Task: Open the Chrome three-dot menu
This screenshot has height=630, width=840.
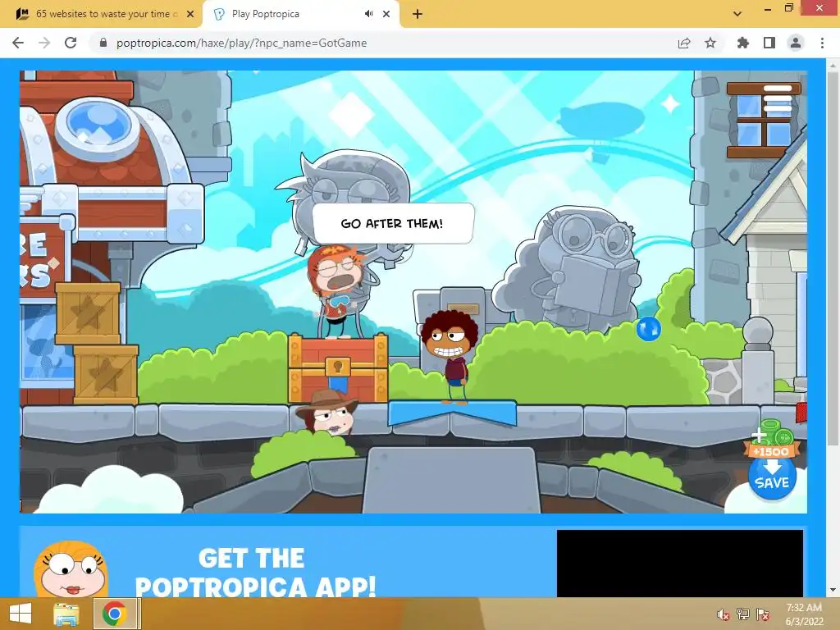Action: click(822, 43)
